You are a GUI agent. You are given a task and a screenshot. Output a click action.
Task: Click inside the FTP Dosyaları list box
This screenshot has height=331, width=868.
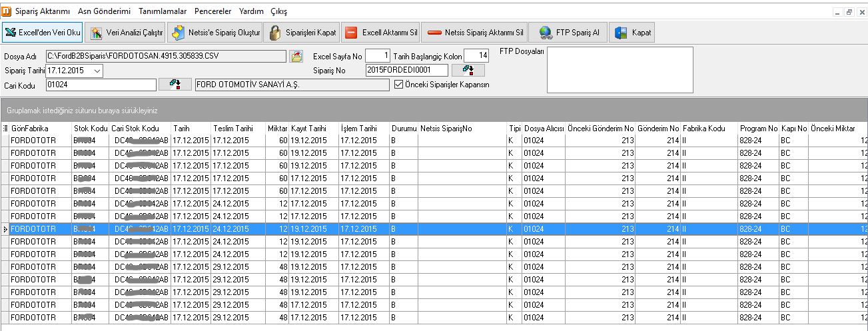pos(620,70)
